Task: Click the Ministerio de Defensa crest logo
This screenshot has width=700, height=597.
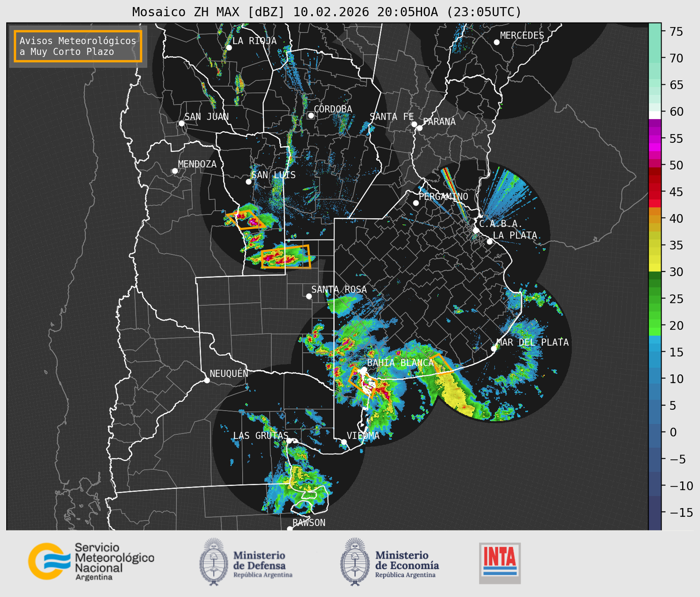Action: (214, 562)
